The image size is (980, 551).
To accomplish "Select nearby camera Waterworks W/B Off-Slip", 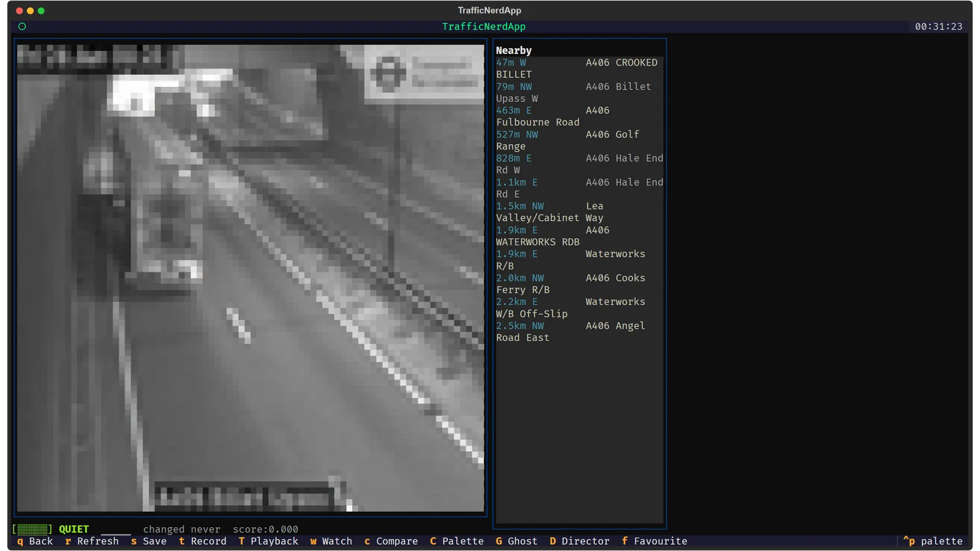I will tap(579, 307).
